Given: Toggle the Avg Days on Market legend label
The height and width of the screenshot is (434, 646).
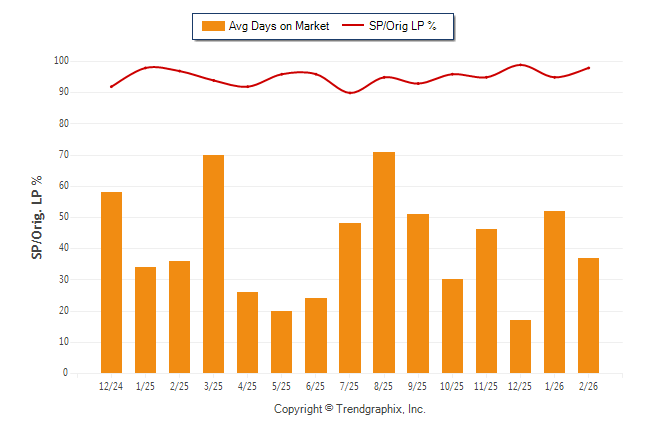Looking at the screenshot, I should click(x=275, y=26).
